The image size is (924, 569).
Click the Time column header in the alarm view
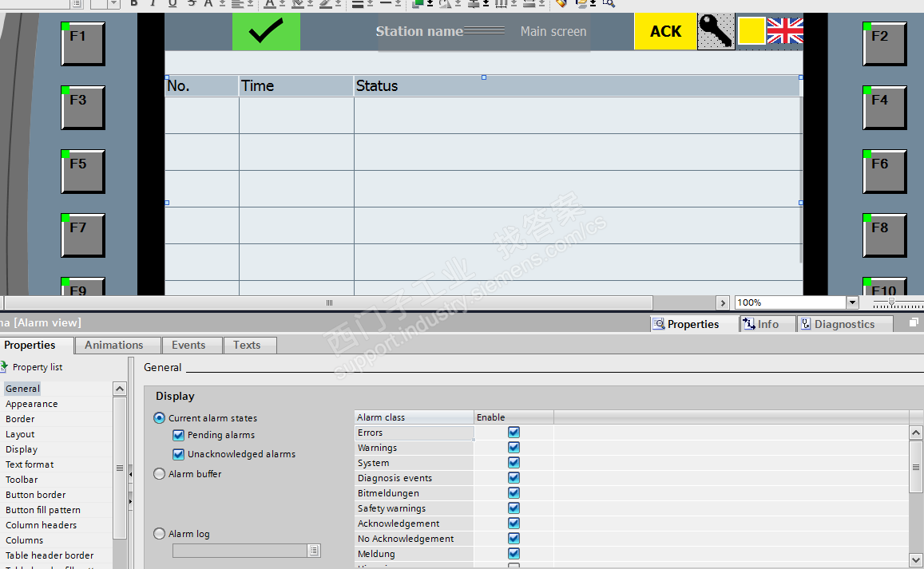[x=295, y=86]
